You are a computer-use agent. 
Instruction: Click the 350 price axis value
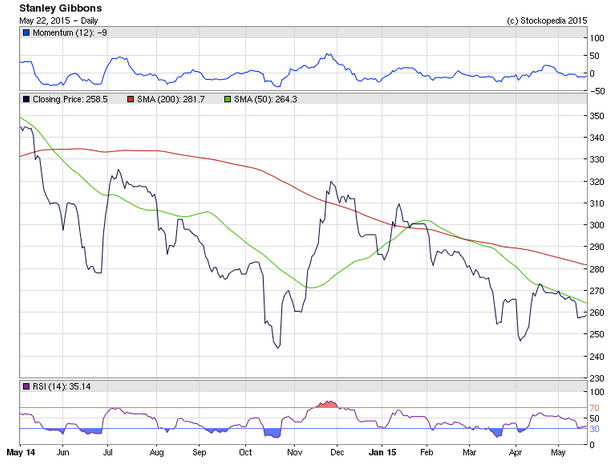click(x=597, y=116)
